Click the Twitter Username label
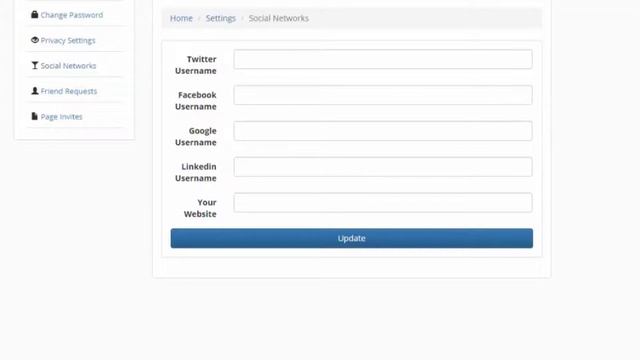Image resolution: width=640 pixels, height=360 pixels. pos(196,65)
